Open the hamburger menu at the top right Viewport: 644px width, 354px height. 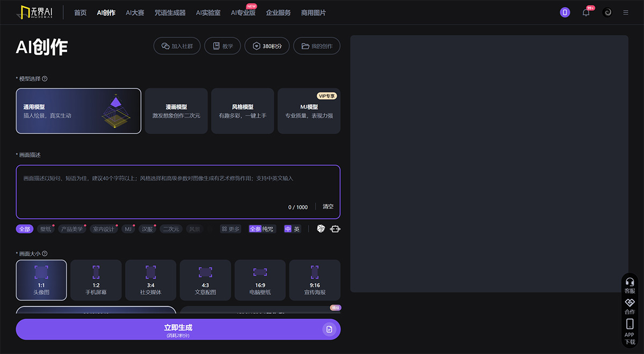click(x=625, y=12)
